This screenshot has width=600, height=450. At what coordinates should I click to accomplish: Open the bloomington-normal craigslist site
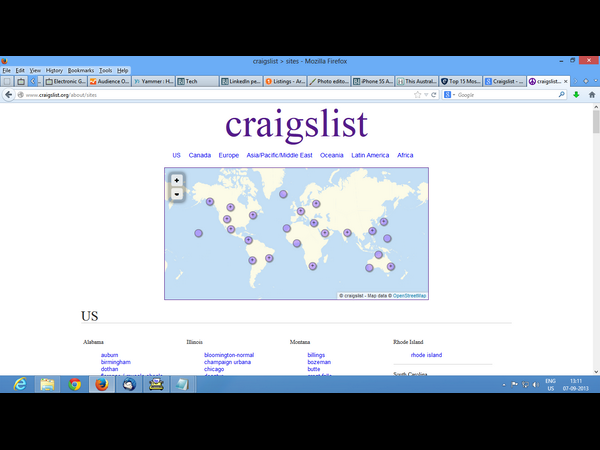229,355
